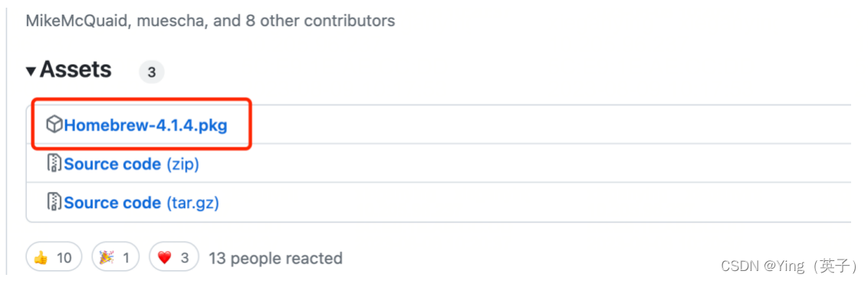Click the '13 people reacted' text

coord(275,258)
